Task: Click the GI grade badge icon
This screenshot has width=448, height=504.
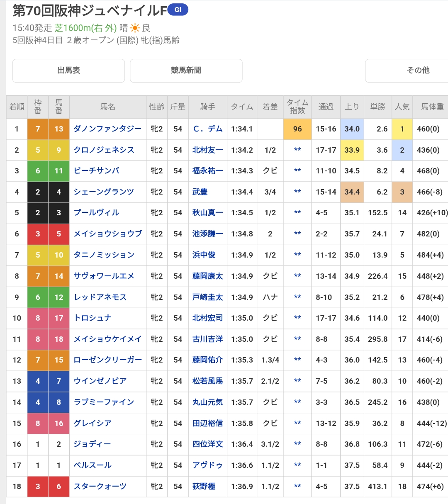Action: click(x=178, y=10)
